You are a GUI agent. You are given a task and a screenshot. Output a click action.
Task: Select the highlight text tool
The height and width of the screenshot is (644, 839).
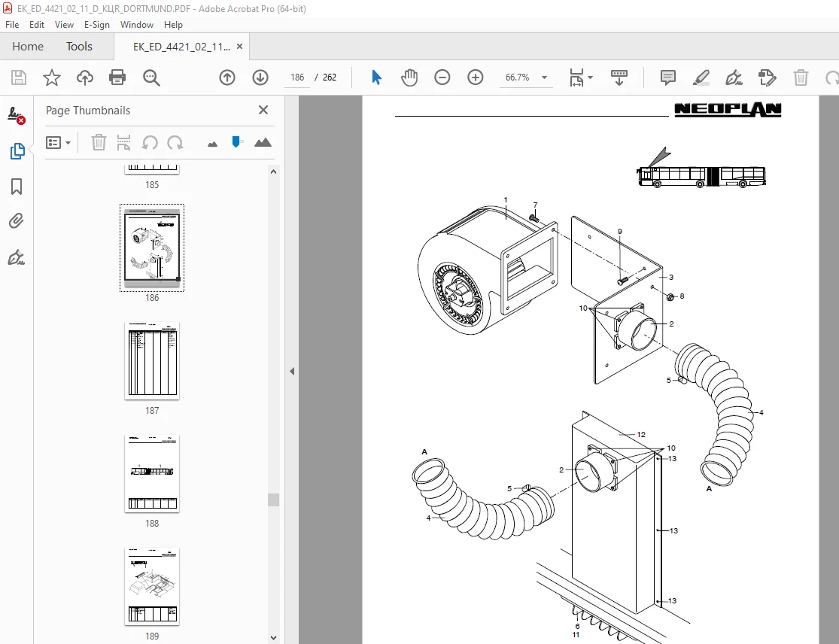pyautogui.click(x=701, y=77)
